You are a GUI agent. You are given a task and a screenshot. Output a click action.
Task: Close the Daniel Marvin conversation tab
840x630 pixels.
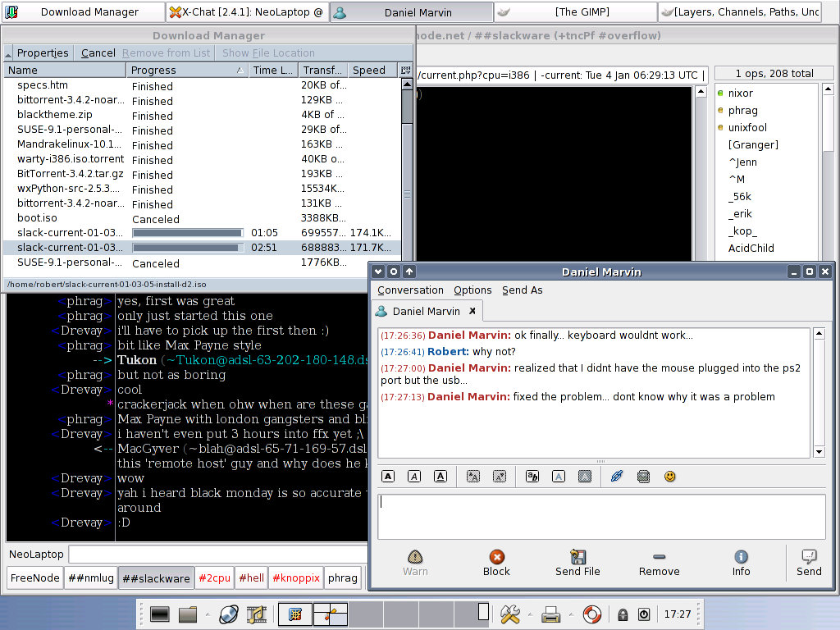pyautogui.click(x=472, y=311)
